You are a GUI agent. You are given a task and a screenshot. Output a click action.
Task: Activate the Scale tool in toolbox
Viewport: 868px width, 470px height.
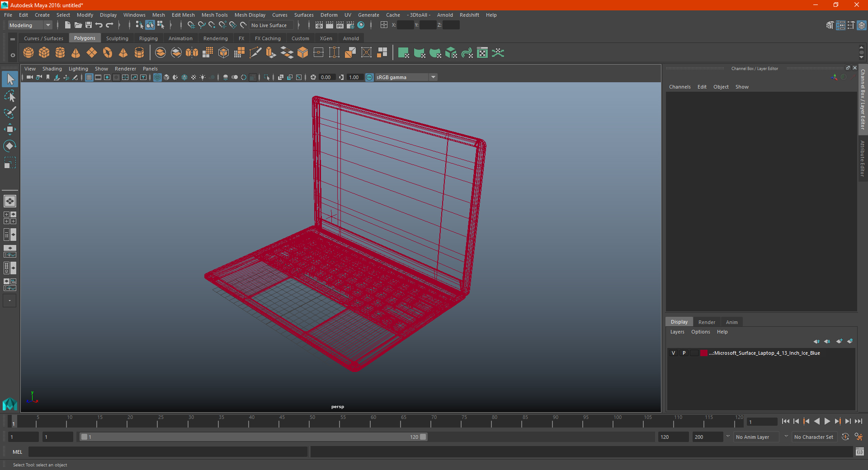[10, 163]
